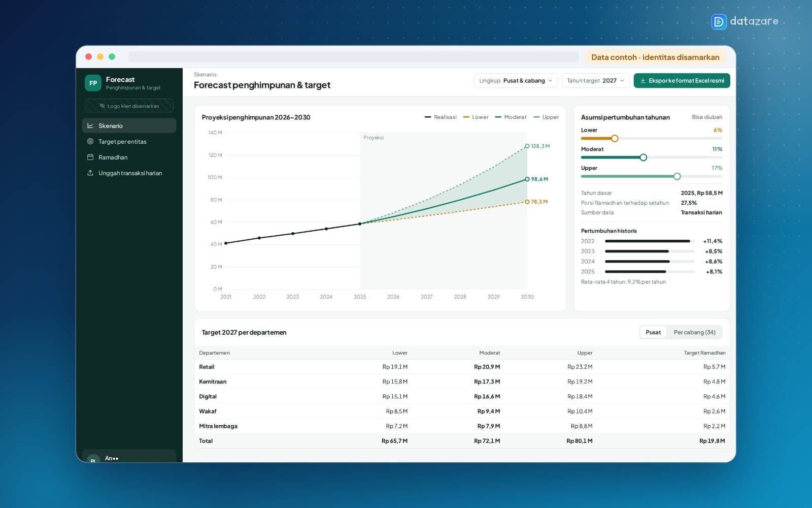Click the 98,6 M moderat data point

(527, 179)
